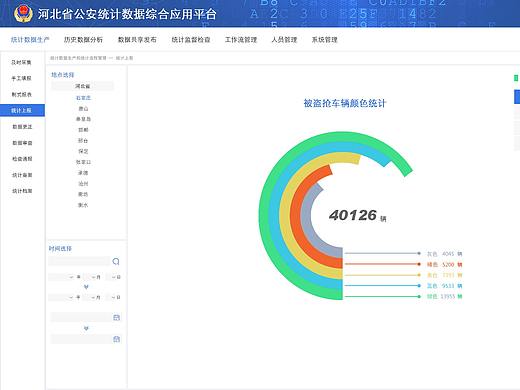This screenshot has height=390, width=520.
Task: Open the second calendar icon date picker
Action: point(116,339)
